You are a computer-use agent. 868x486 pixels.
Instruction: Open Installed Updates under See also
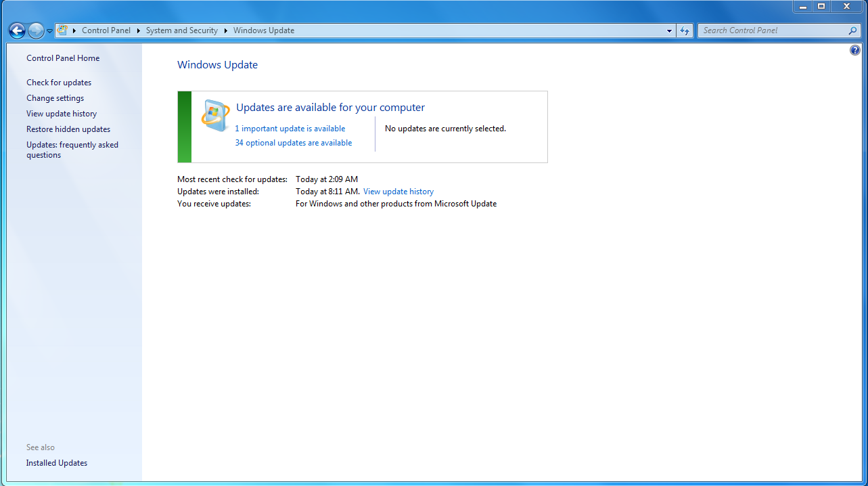(57, 463)
